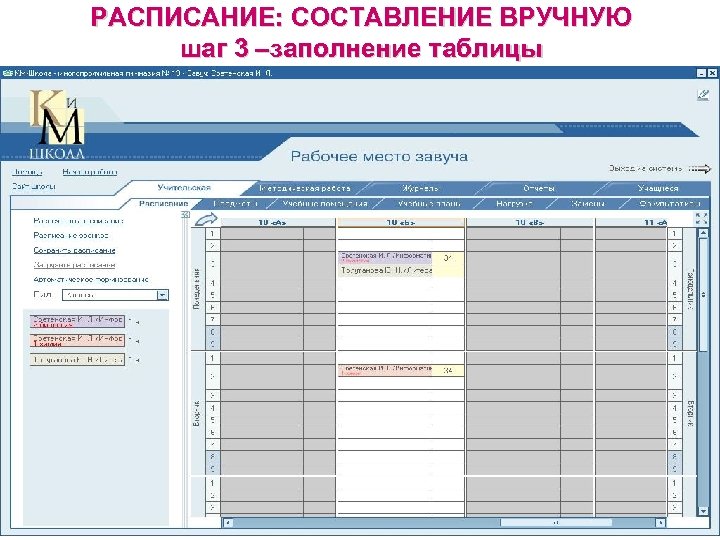Select the Нагрузка sub-tab
720x540 pixels.
pos(514,203)
